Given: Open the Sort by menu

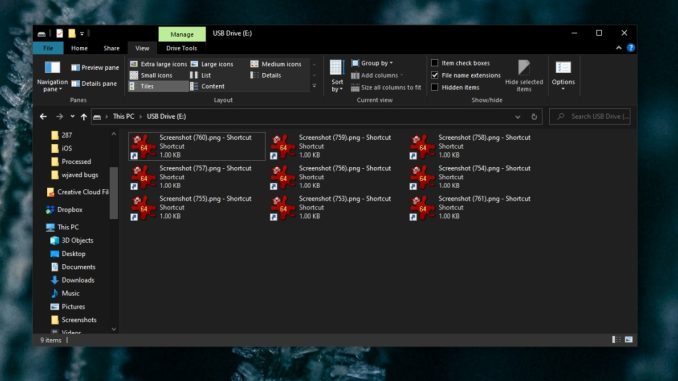Looking at the screenshot, I should tap(337, 76).
